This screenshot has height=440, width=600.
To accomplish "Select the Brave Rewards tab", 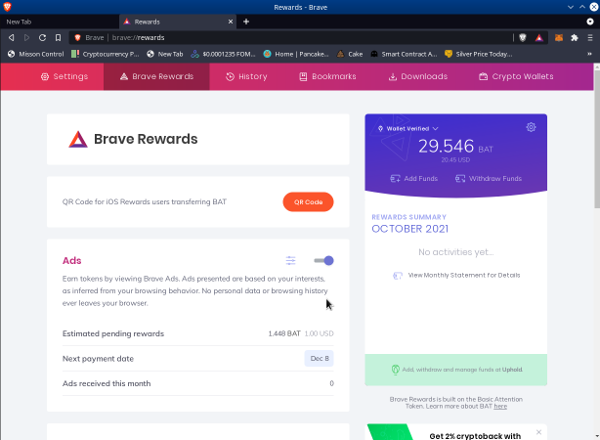I will click(x=157, y=77).
